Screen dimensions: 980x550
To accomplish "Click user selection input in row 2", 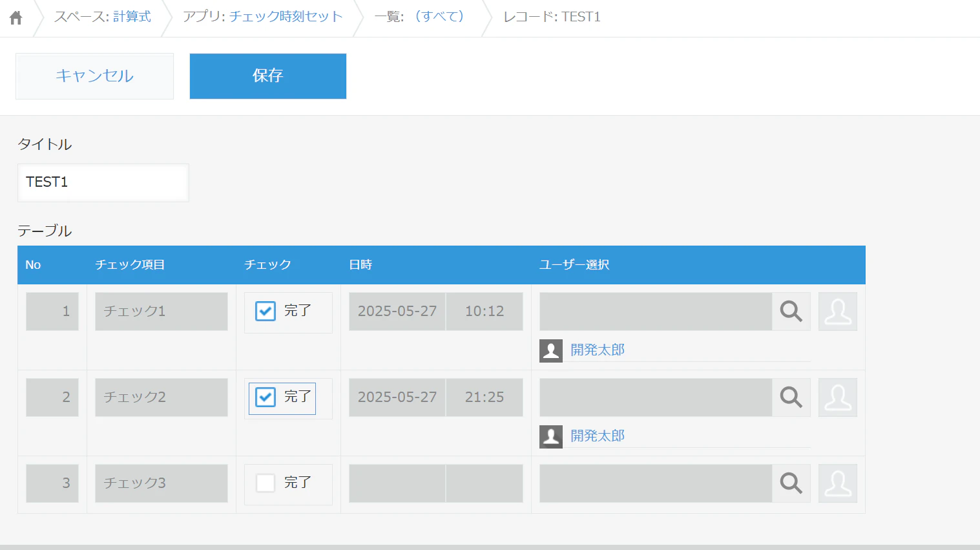I will click(656, 397).
